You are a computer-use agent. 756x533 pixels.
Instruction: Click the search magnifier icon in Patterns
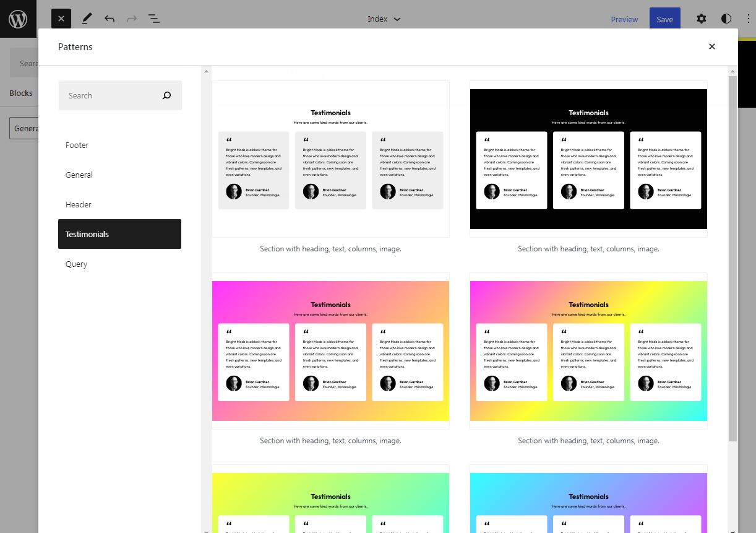click(x=166, y=95)
